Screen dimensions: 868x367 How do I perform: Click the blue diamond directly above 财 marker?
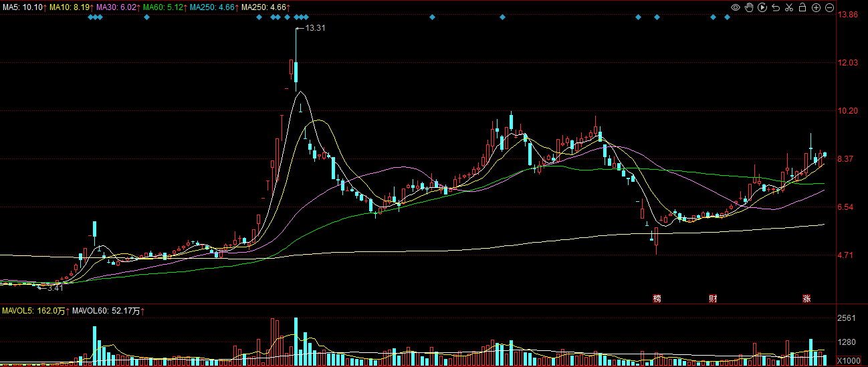pyautogui.click(x=713, y=17)
